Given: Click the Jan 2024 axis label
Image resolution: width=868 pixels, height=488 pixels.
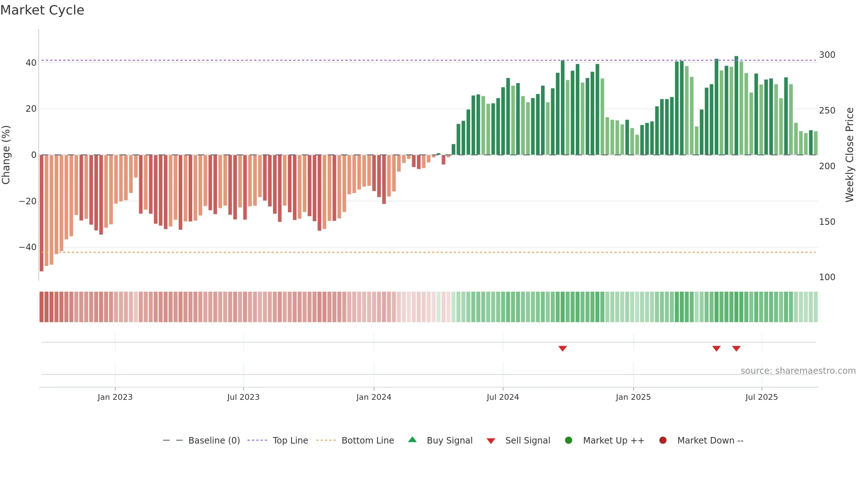Looking at the screenshot, I should tap(374, 397).
